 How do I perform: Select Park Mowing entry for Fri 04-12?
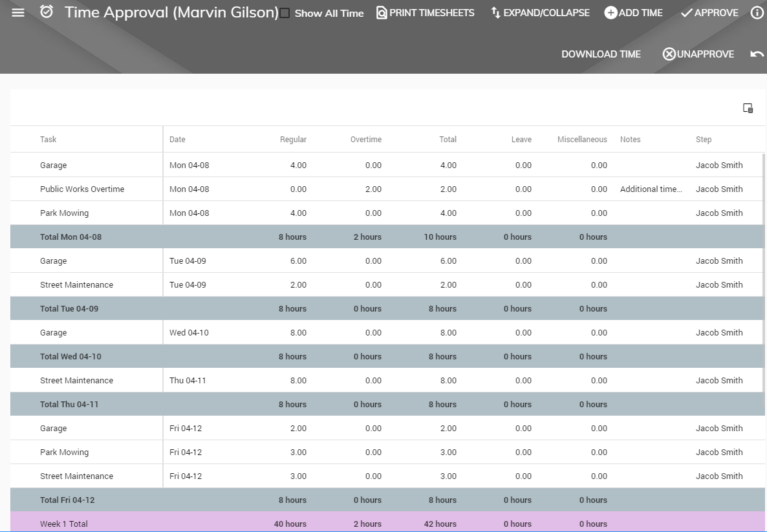(x=64, y=452)
